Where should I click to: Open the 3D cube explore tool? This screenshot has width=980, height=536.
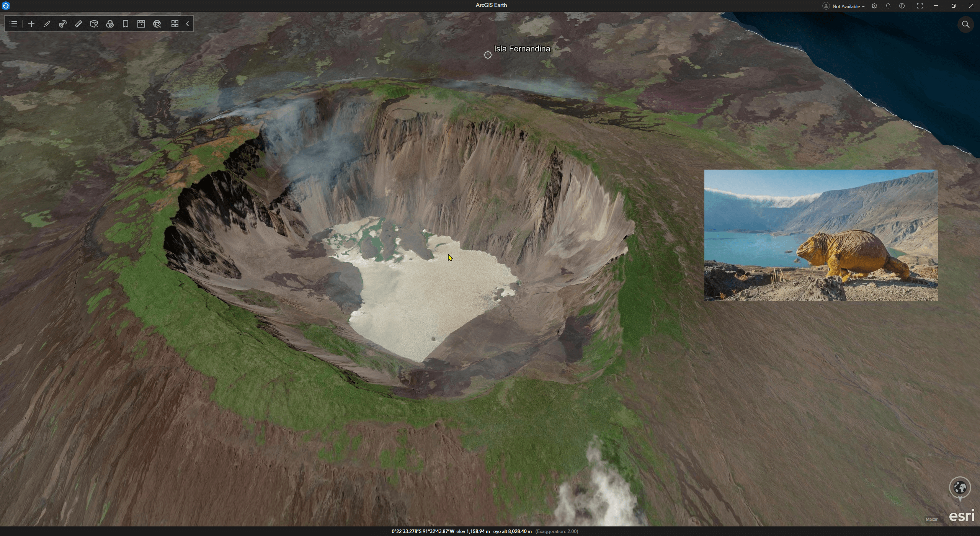(94, 24)
